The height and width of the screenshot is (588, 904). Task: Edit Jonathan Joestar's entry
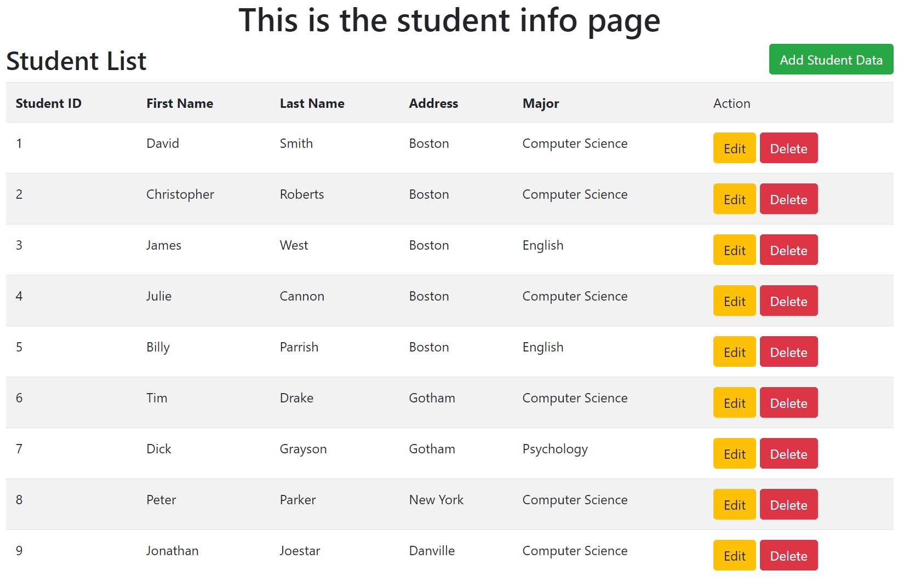pyautogui.click(x=734, y=555)
